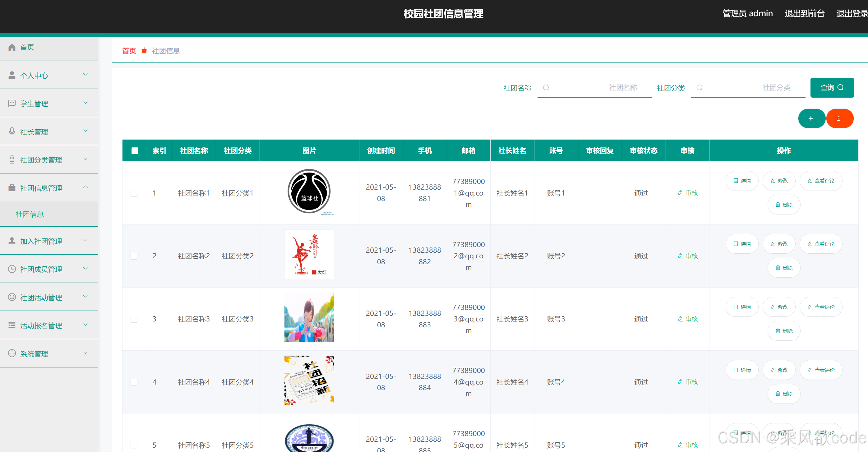The image size is (868, 452).
Task: Click the magnifier icon in 社团分类 search
Action: (x=700, y=88)
